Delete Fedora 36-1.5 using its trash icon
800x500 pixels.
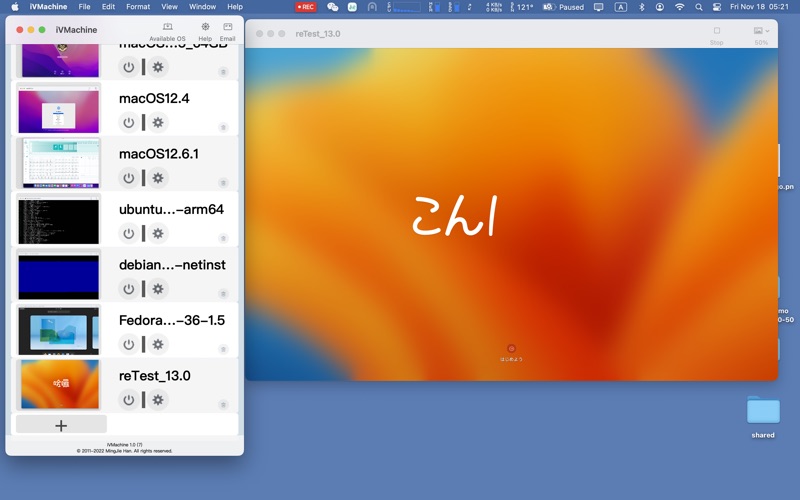click(223, 349)
